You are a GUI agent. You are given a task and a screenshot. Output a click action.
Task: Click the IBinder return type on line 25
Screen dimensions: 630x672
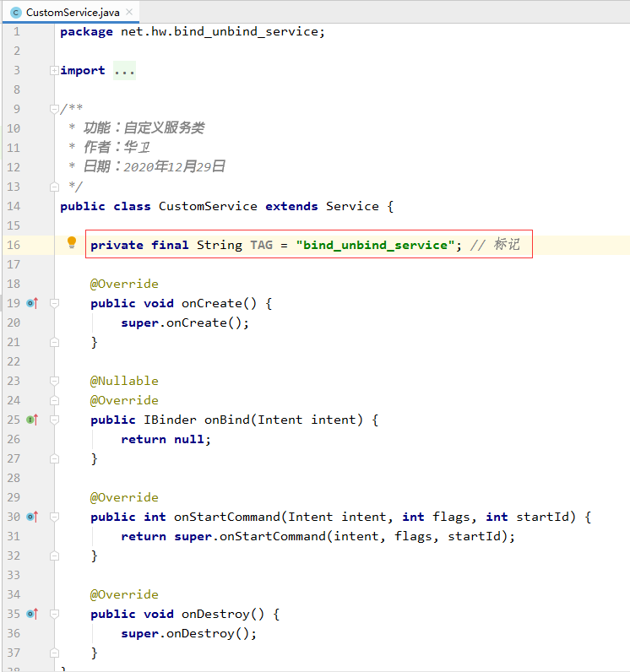click(x=170, y=420)
